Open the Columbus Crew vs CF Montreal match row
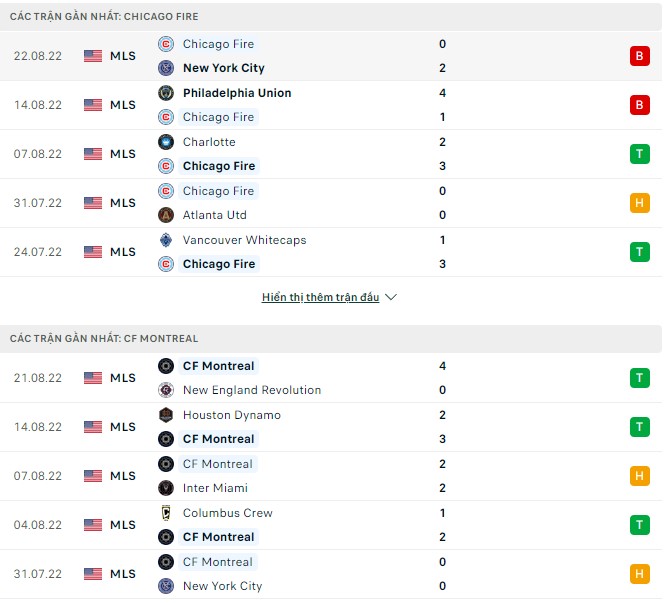The image size is (666, 603). tap(330, 525)
